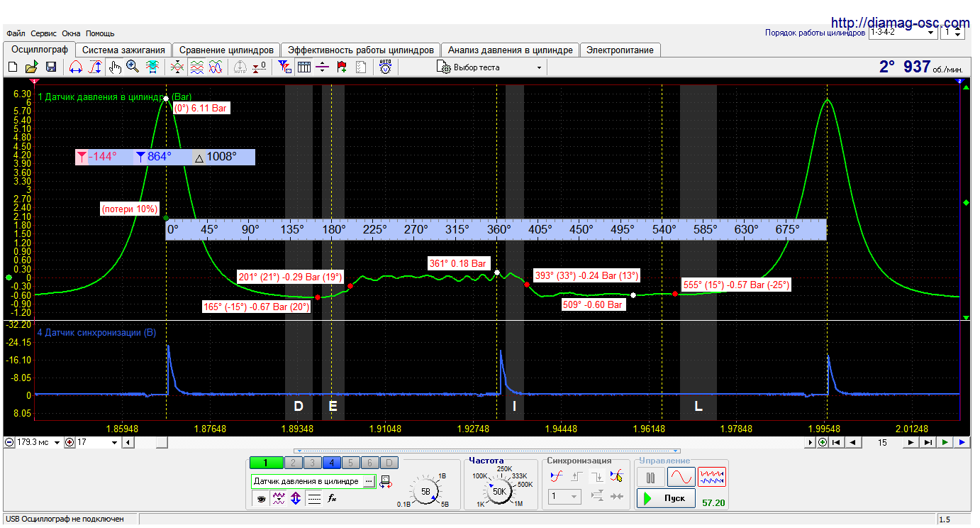This screenshot has width=980, height=528.
Task: Open the fx math function icon
Action: pos(332,498)
